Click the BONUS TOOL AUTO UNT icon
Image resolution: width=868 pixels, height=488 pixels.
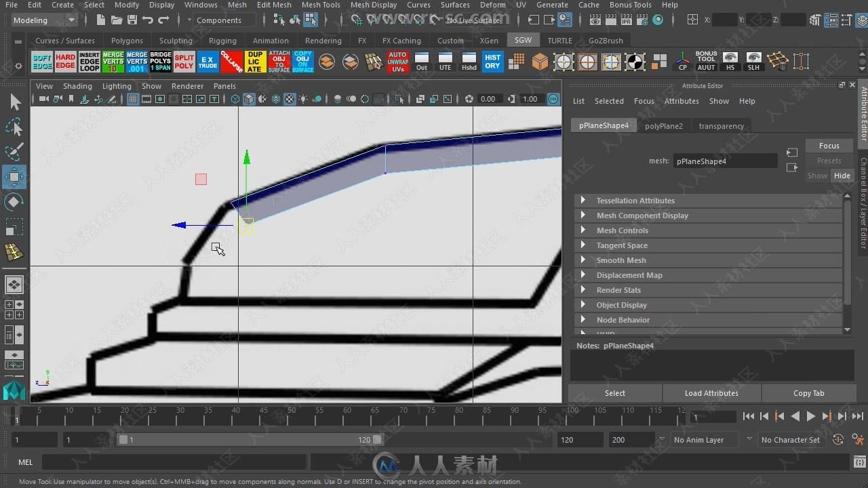707,62
